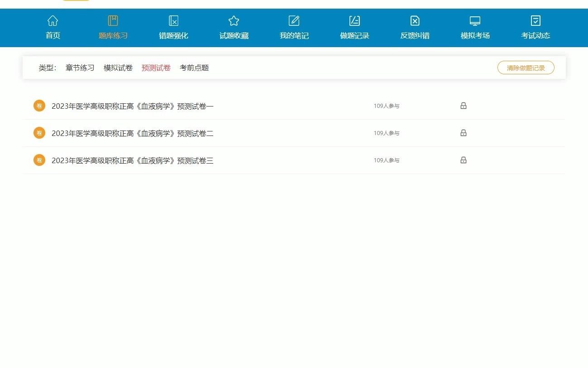Open 2023年医学高级职称正高《血液病学》预测试卷二
588x368 pixels.
coord(133,133)
